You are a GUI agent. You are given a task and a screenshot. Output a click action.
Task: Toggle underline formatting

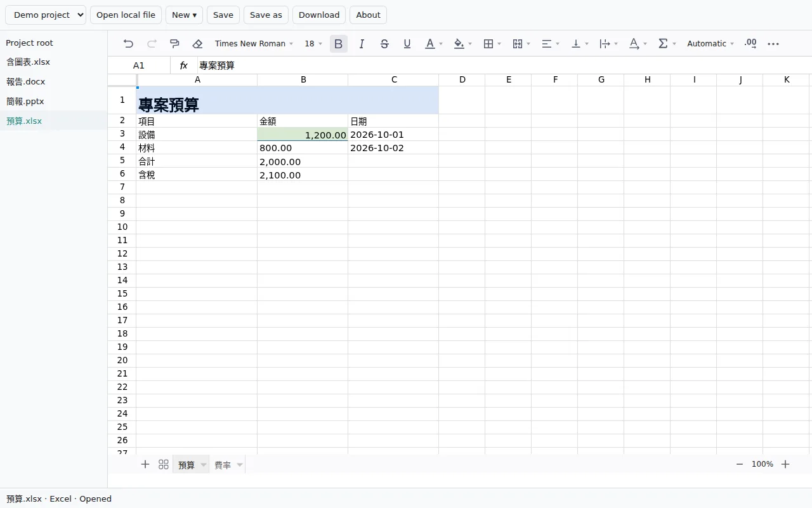tap(407, 44)
